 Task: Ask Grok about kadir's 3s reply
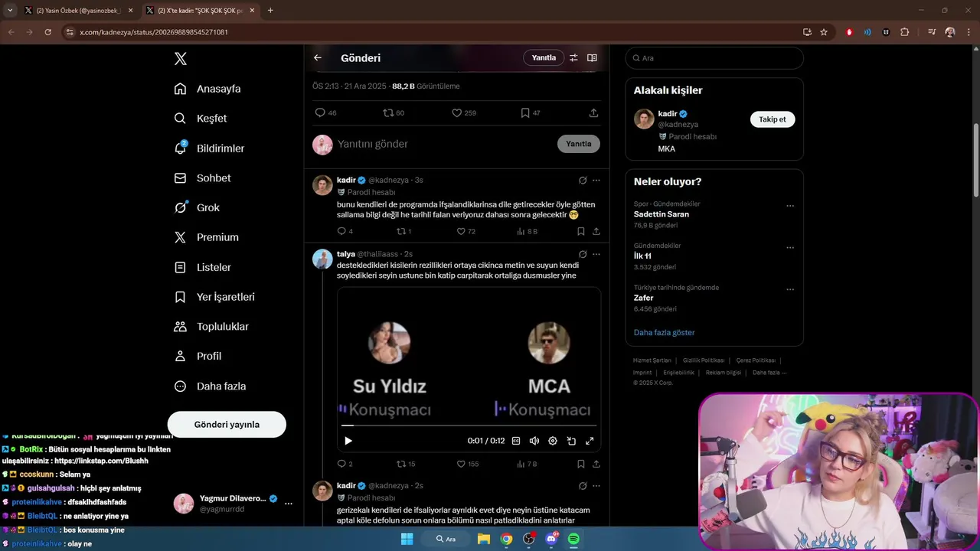click(583, 180)
